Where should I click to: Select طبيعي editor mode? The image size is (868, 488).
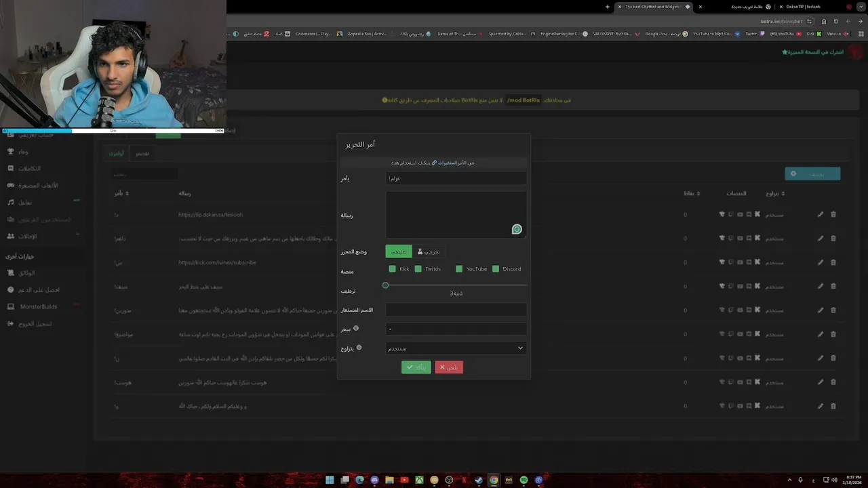pyautogui.click(x=399, y=251)
